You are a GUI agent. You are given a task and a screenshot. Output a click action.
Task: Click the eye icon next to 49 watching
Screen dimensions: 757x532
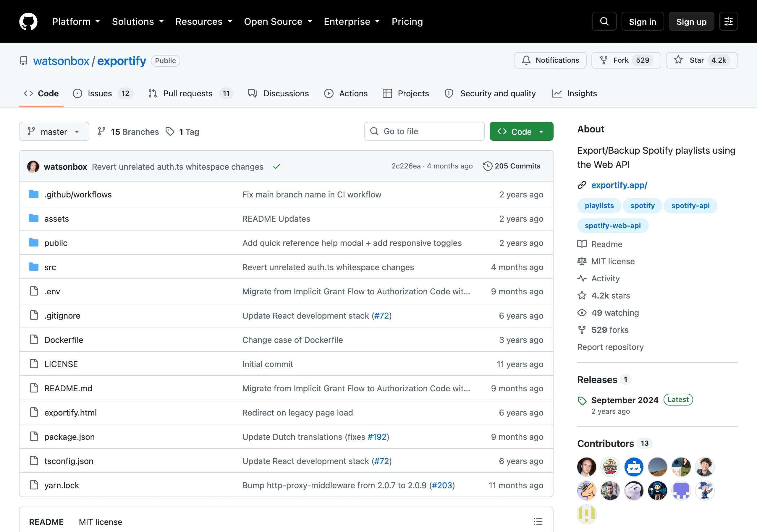pos(582,312)
